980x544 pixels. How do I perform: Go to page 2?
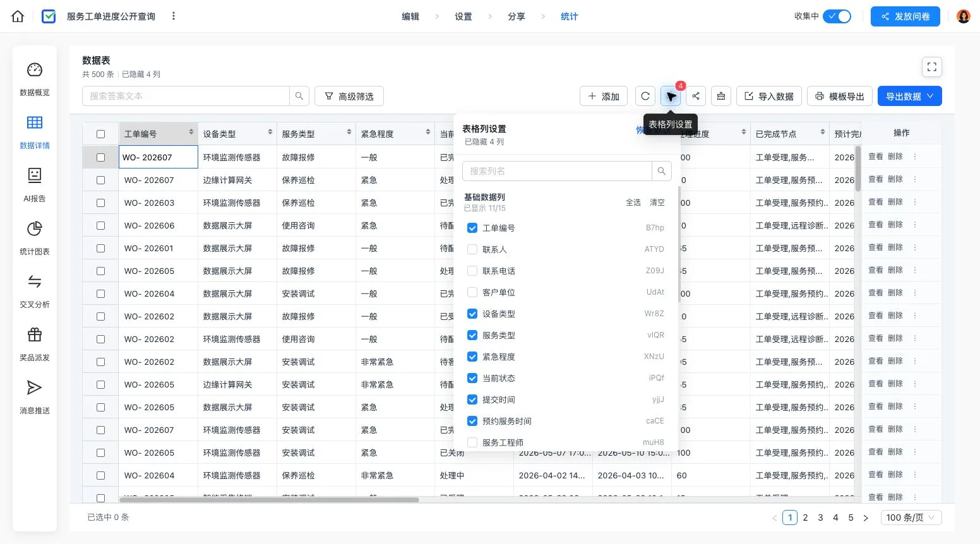[805, 517]
